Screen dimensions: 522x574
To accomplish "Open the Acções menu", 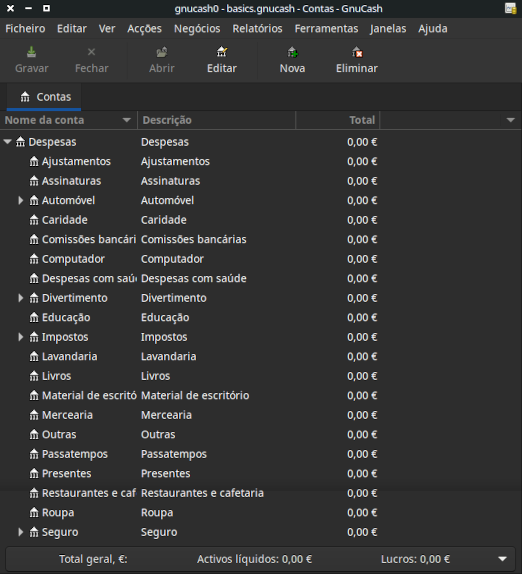I will (144, 29).
